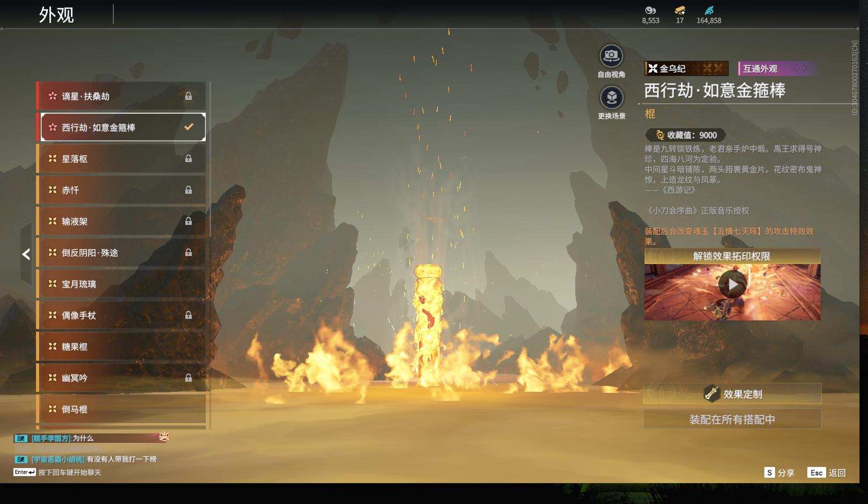The image size is (868, 504).
Task: Click 装配在所有搭配中 button
Action: (x=733, y=419)
